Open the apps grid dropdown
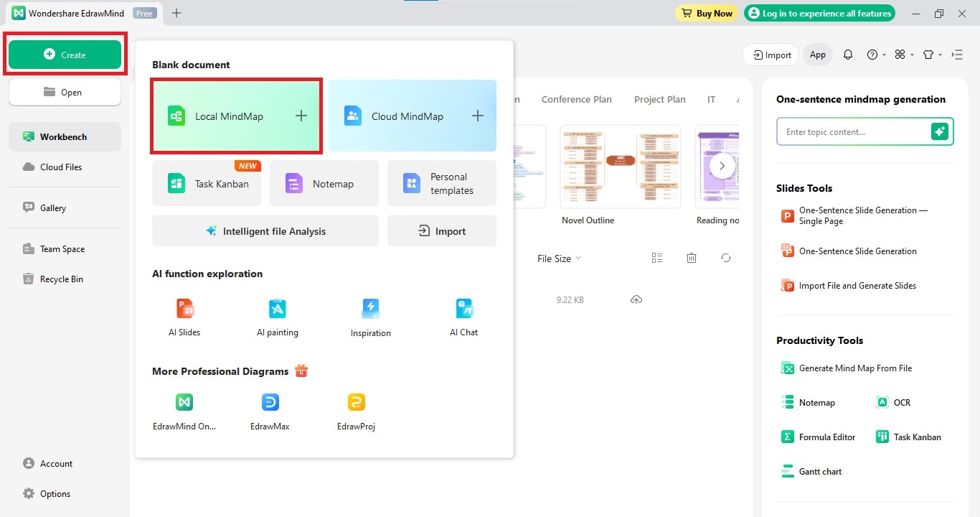 tap(904, 55)
